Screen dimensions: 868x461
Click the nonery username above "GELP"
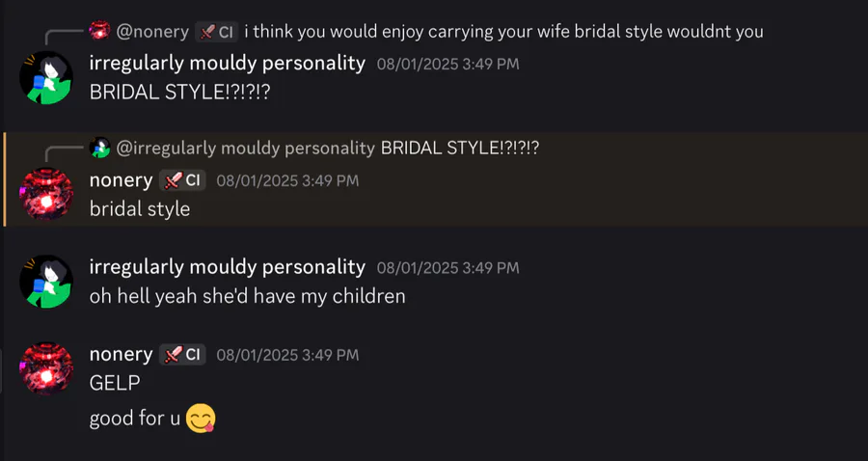pyautogui.click(x=121, y=355)
